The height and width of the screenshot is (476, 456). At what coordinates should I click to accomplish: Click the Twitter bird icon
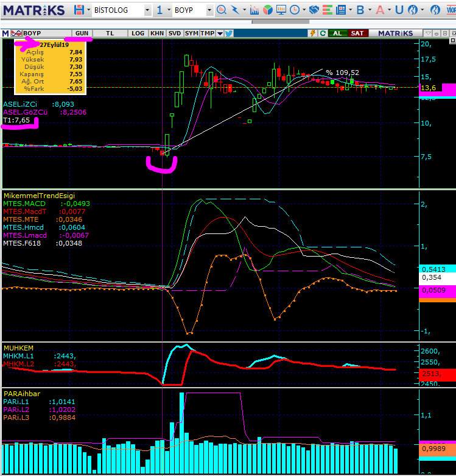tap(229, 33)
